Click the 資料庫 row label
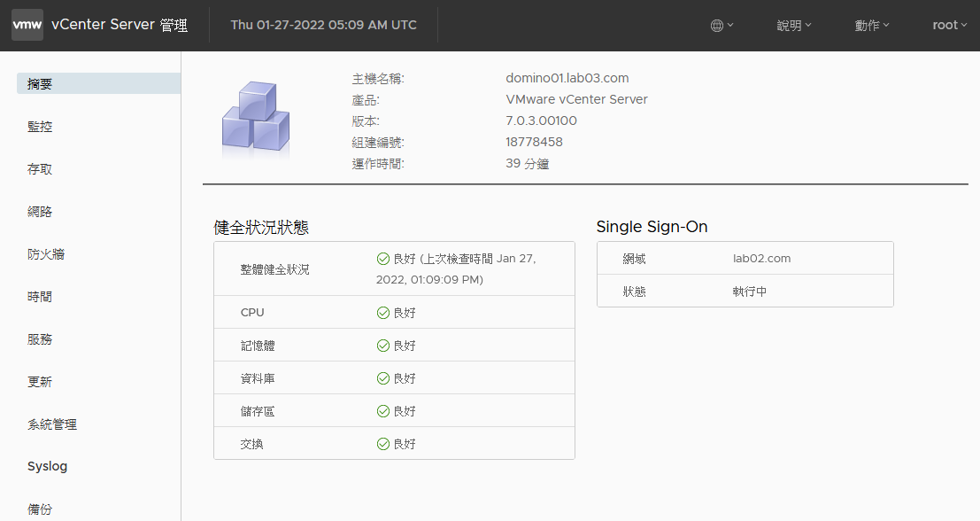Screen dimensions: 980x521 (x=258, y=378)
